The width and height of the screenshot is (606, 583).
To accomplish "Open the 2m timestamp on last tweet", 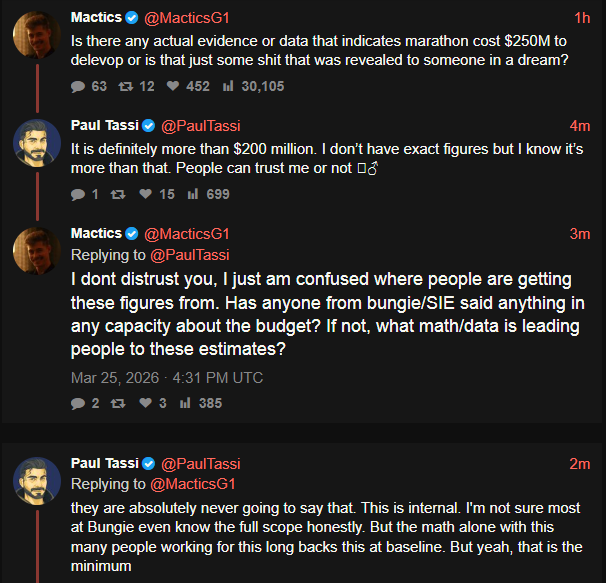I will tap(580, 464).
